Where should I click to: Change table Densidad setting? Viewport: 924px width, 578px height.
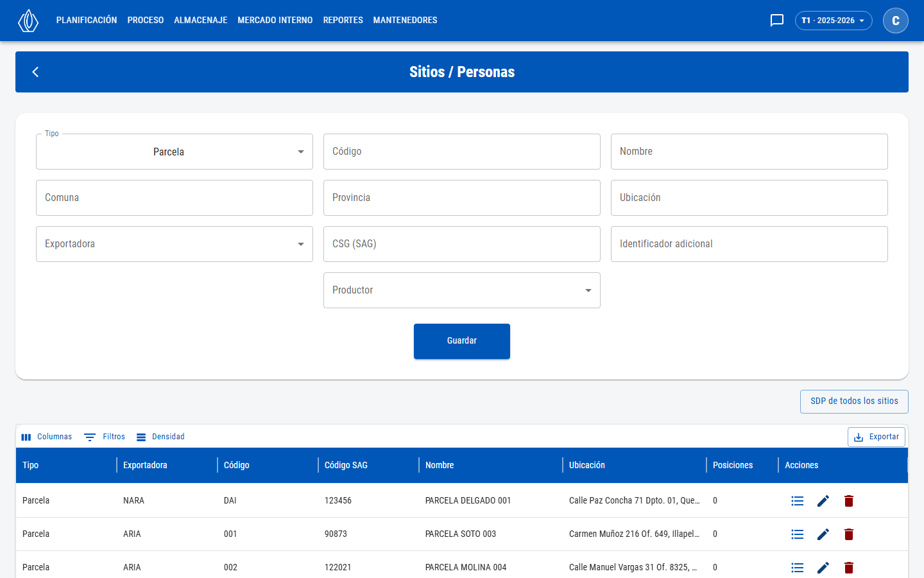tap(160, 437)
